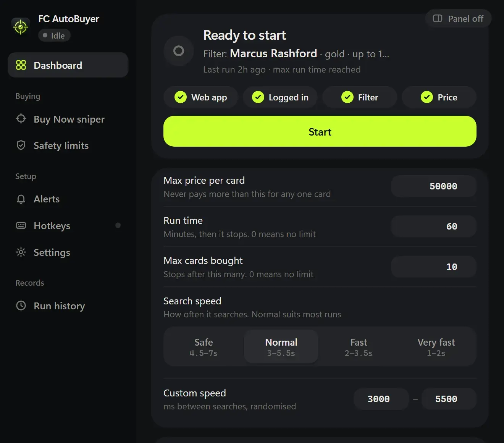The width and height of the screenshot is (504, 443).
Task: Select Very fast search speed
Action: point(436,347)
